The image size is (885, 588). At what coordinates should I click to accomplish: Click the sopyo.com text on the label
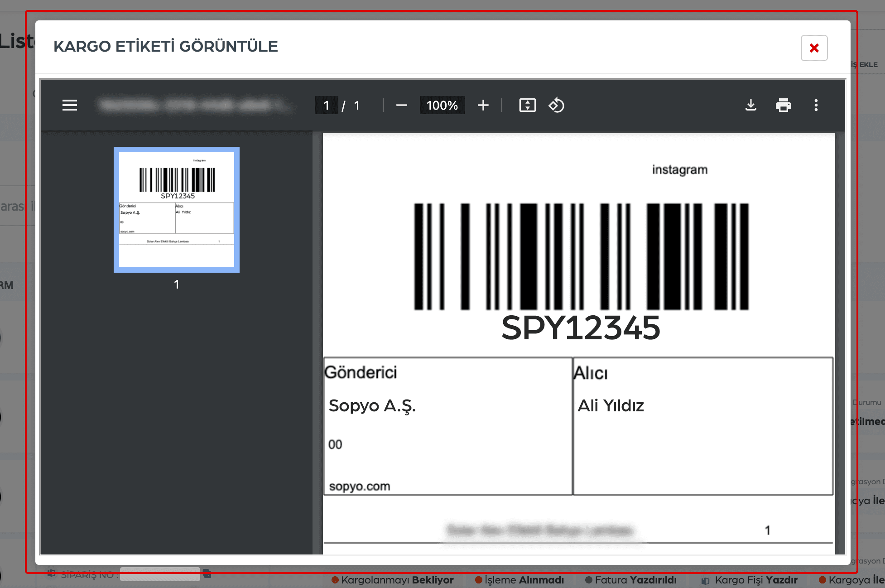pyautogui.click(x=360, y=487)
